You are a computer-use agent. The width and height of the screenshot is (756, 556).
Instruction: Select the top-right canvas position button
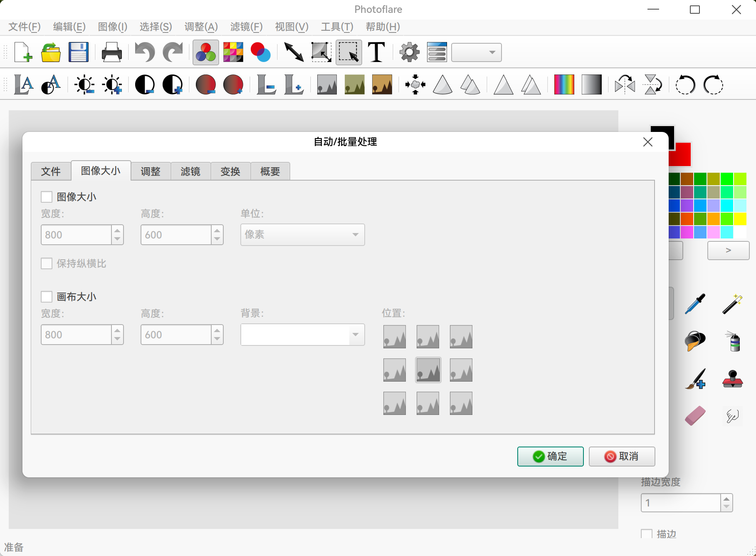(x=461, y=337)
